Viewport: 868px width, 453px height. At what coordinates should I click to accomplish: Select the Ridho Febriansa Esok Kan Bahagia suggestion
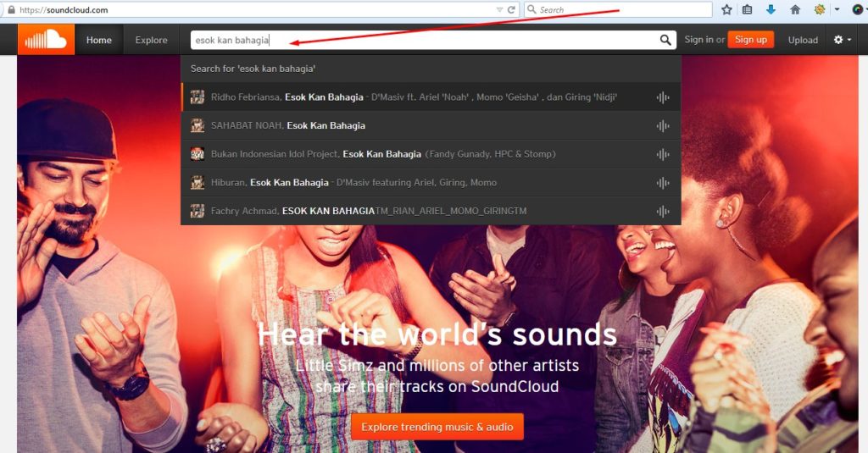(x=431, y=97)
